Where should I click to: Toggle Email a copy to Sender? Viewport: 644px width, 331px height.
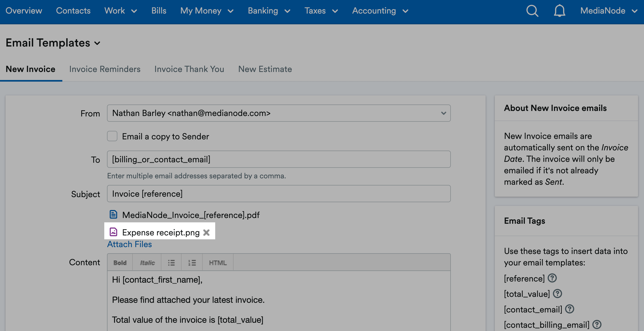[112, 136]
